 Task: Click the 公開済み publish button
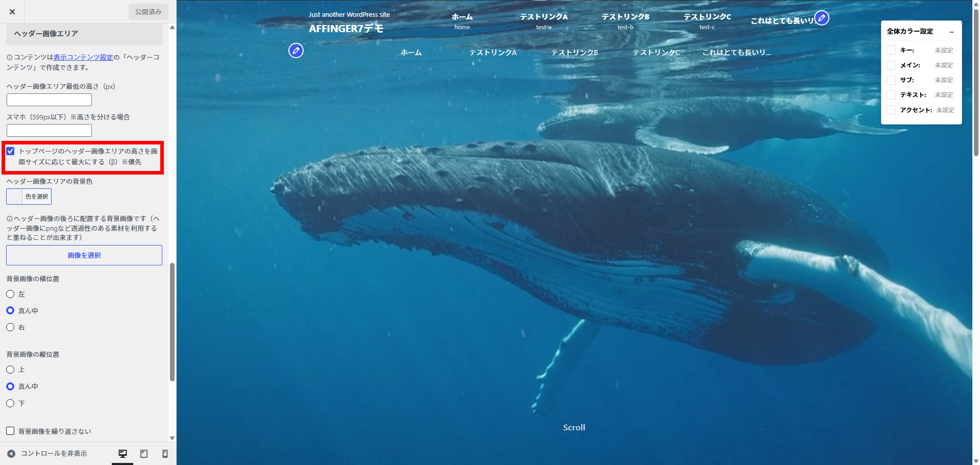(148, 12)
